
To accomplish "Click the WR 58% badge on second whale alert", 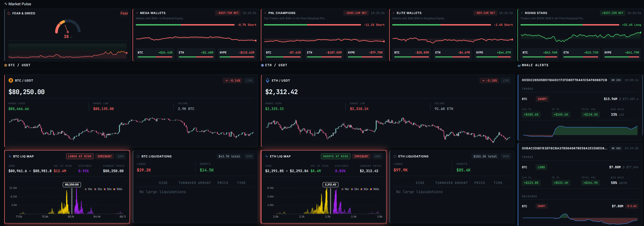I will point(616,148).
